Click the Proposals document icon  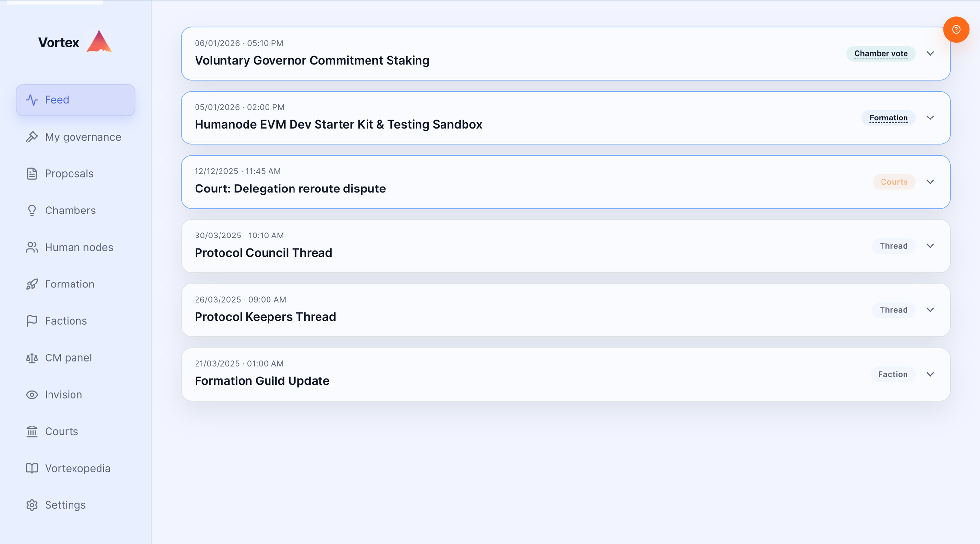click(x=32, y=174)
